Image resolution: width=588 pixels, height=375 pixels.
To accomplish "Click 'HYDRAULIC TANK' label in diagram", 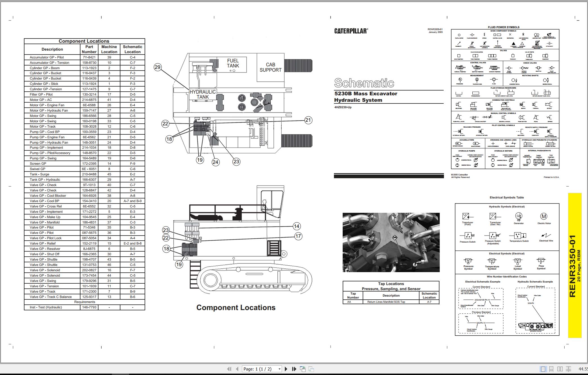I will point(203,94).
